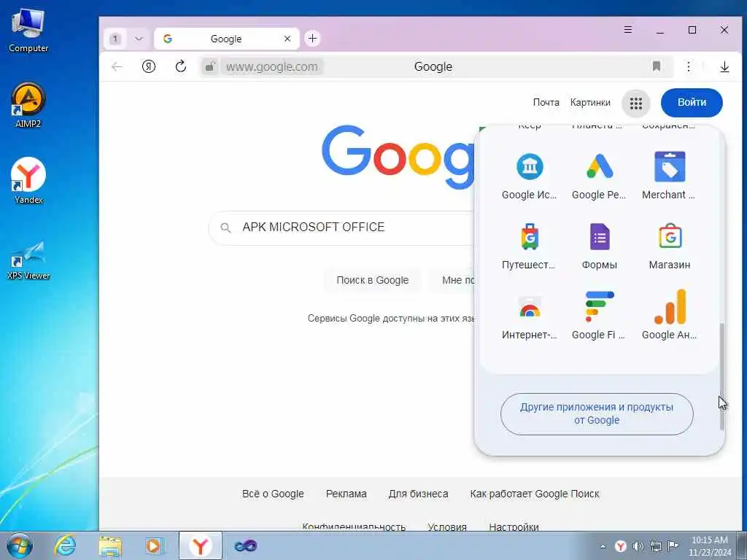This screenshot has height=560, width=747.
Task: Select the AIMP2 desktop shortcut
Action: [x=28, y=105]
